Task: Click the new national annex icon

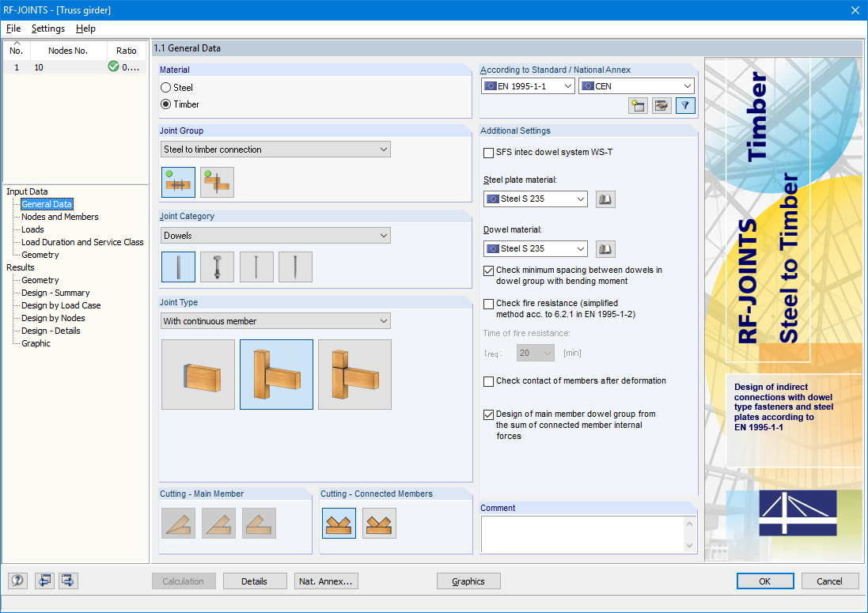Action: [x=639, y=106]
